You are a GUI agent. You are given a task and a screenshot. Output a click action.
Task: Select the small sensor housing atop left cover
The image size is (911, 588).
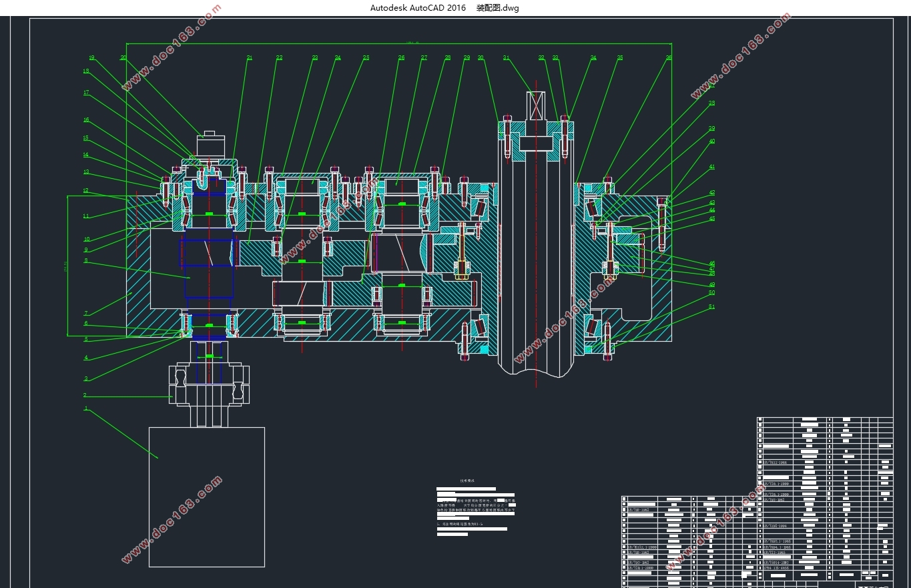(x=211, y=145)
